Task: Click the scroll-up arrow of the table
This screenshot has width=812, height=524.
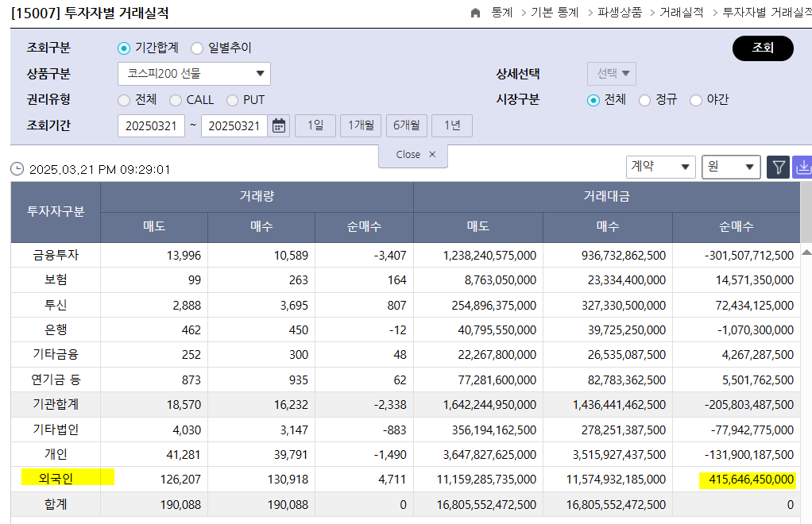Action: click(806, 252)
